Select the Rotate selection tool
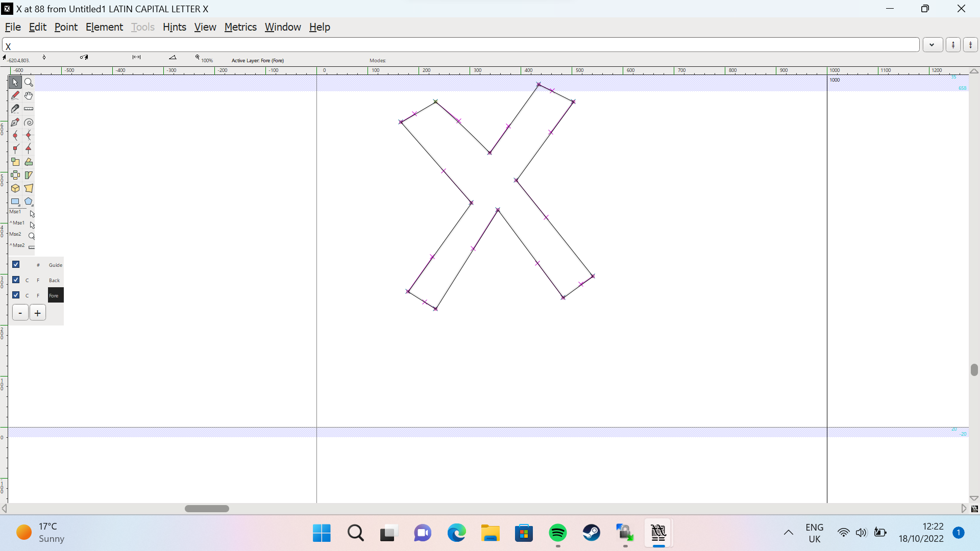980x551 pixels. pyautogui.click(x=29, y=162)
